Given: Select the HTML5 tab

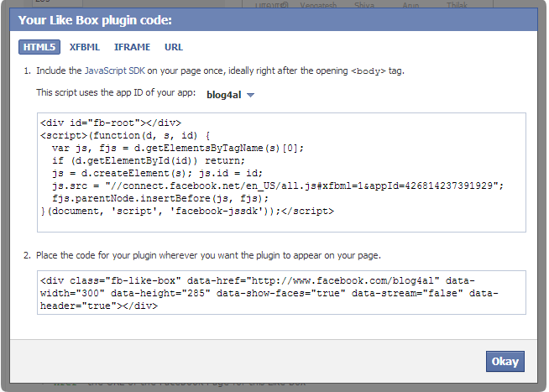Looking at the screenshot, I should tap(39, 47).
